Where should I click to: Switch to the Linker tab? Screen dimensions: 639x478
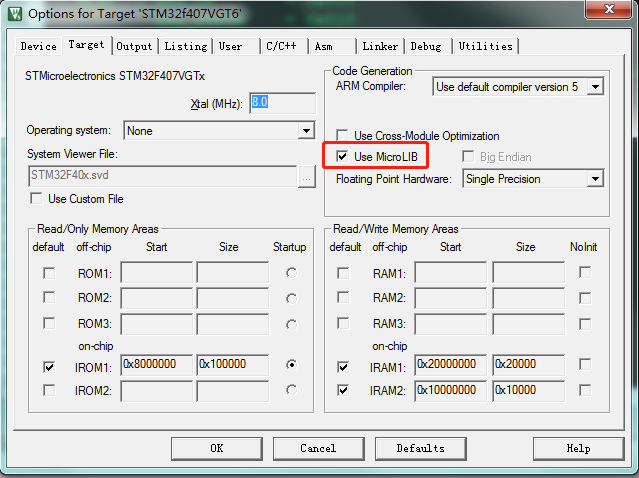point(380,46)
